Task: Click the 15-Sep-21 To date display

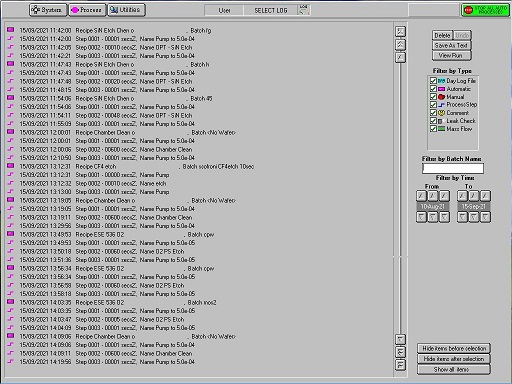Action: pos(474,207)
